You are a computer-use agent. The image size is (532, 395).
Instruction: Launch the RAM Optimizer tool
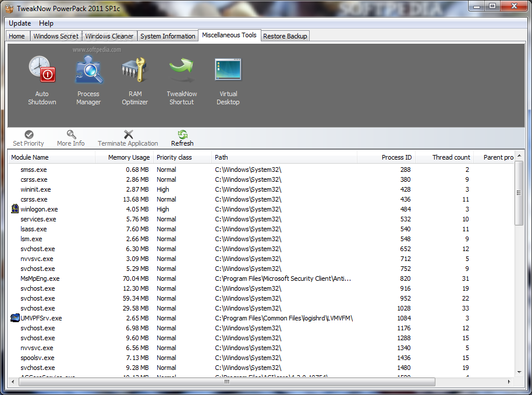pos(134,82)
